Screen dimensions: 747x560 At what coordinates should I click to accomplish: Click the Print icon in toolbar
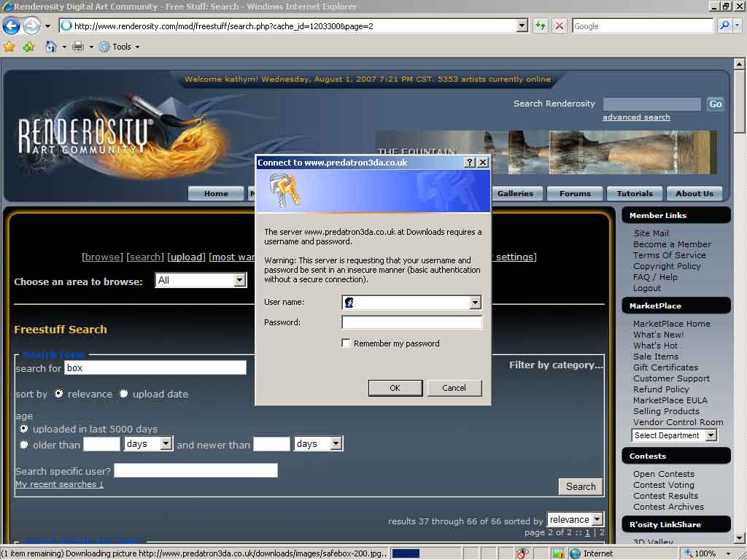(x=77, y=47)
